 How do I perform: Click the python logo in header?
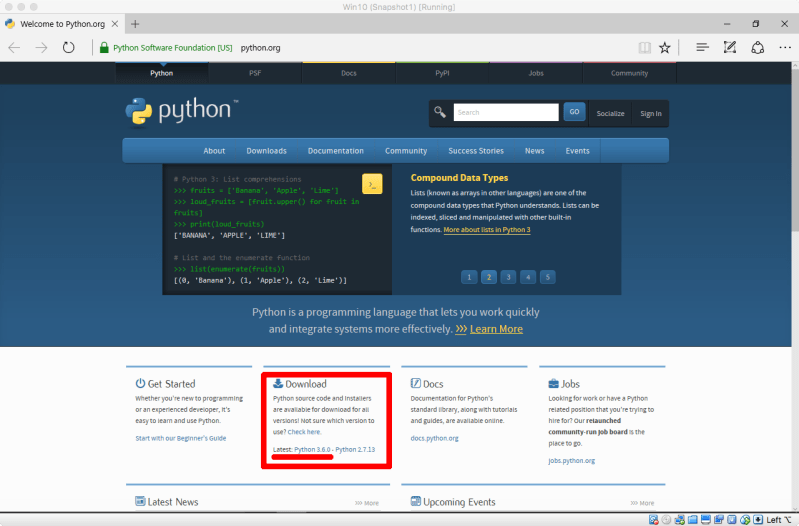(x=182, y=111)
